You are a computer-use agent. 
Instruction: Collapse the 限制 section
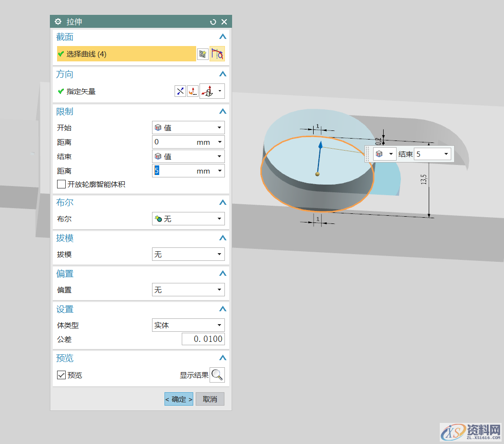tap(222, 111)
